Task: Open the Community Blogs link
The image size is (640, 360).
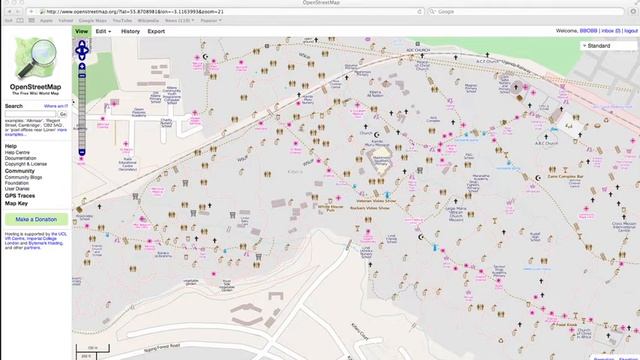Action: tap(23, 178)
